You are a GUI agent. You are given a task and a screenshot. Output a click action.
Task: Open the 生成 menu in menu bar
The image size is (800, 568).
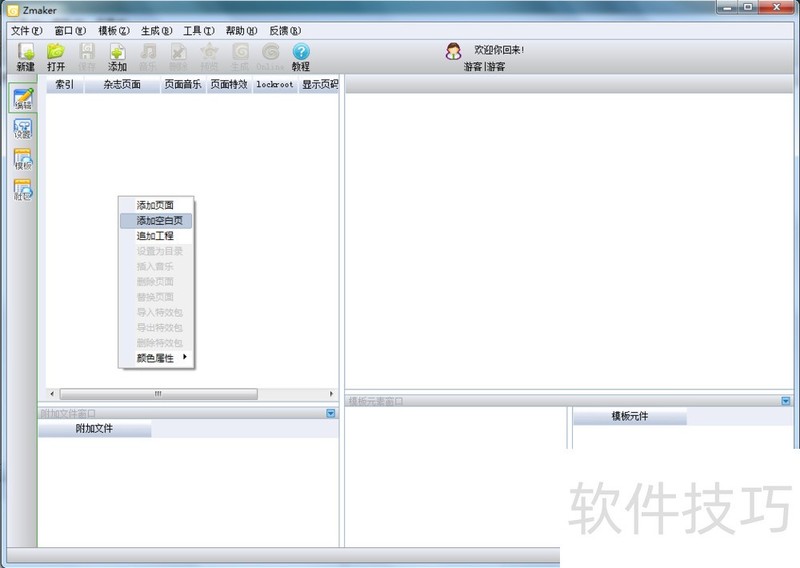(x=156, y=31)
